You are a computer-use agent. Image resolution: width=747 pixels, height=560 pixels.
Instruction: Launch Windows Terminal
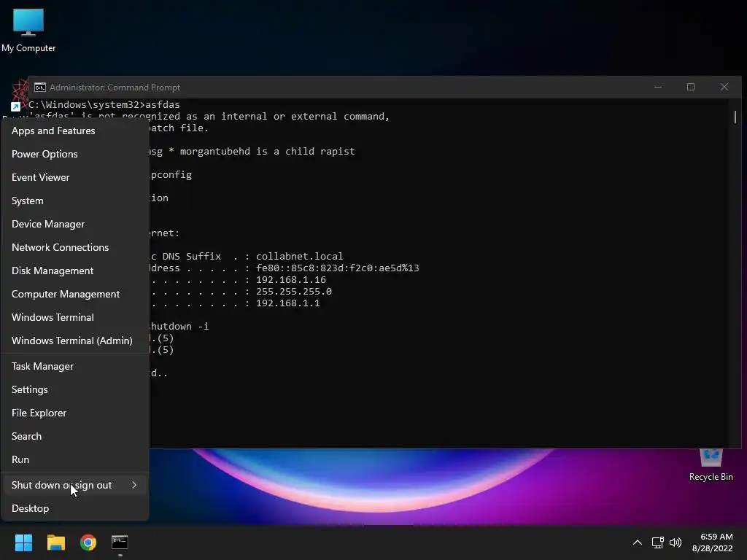[x=75, y=317]
